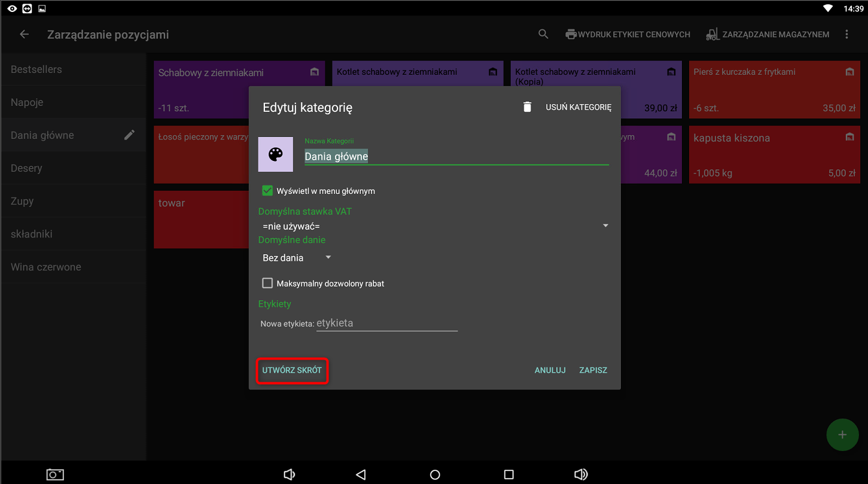The image size is (868, 484).
Task: Open the three-dot overflow menu
Action: pos(846,35)
